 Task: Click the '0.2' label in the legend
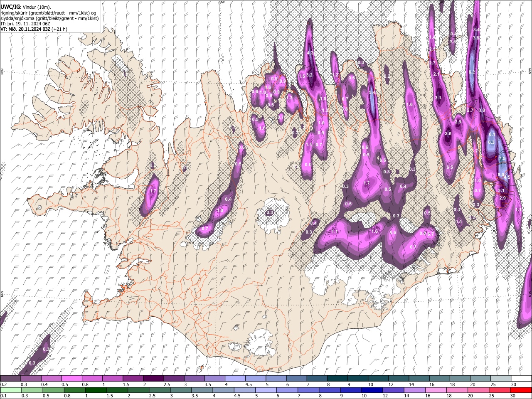tap(3, 384)
